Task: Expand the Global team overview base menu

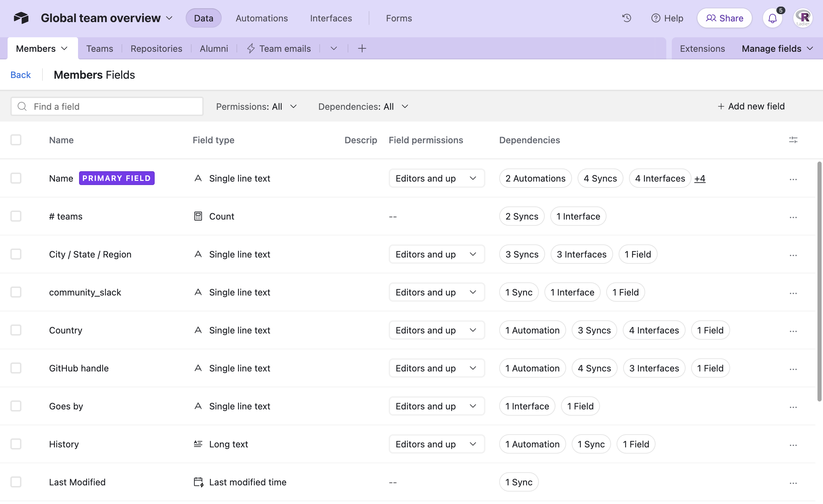Action: click(x=107, y=18)
